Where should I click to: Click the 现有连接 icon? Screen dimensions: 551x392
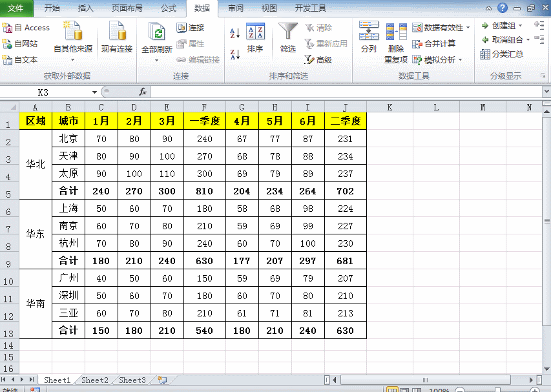[x=117, y=30]
